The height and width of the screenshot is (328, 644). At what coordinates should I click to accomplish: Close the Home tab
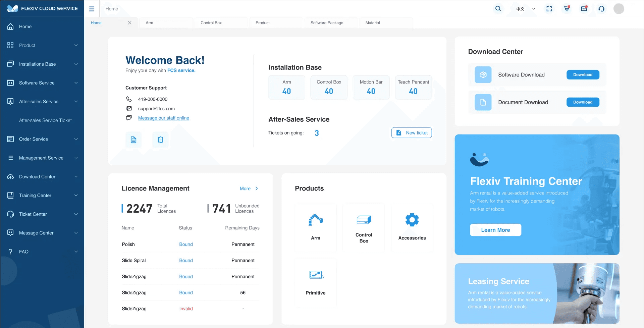pos(129,23)
